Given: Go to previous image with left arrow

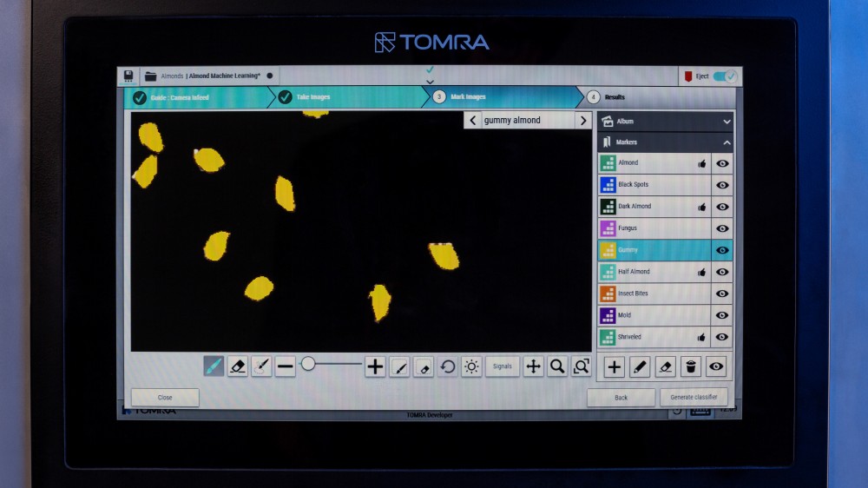Looking at the screenshot, I should [x=473, y=120].
